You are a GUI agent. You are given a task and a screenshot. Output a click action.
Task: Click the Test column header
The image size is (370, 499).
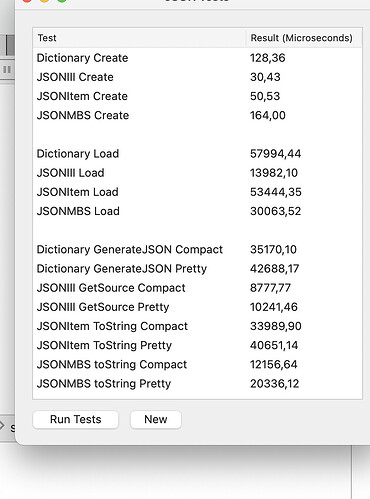point(139,38)
